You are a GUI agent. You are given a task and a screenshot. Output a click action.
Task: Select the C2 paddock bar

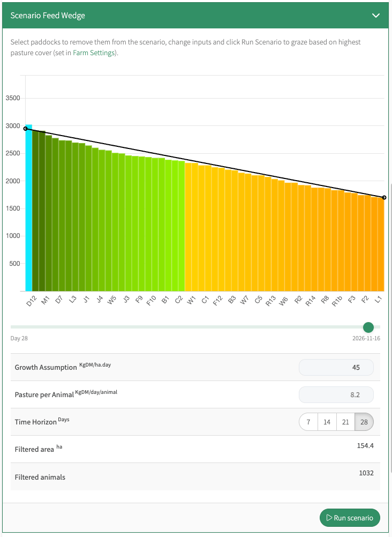175,226
